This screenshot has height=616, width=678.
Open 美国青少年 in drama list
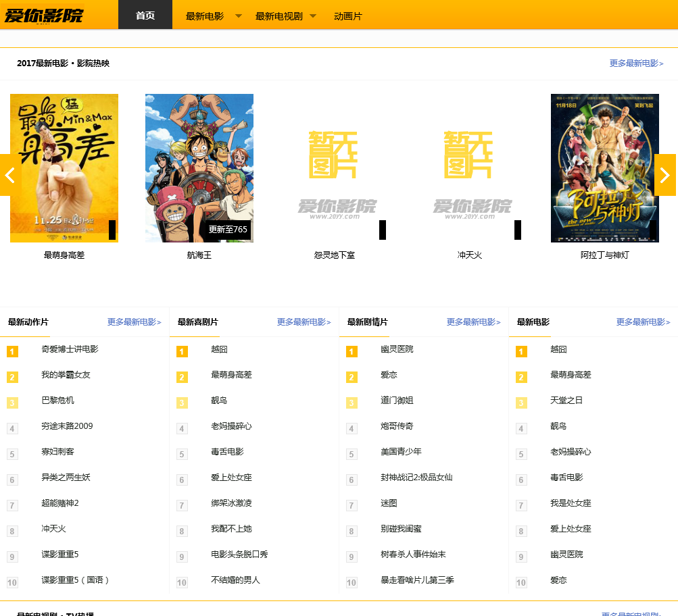tap(401, 452)
